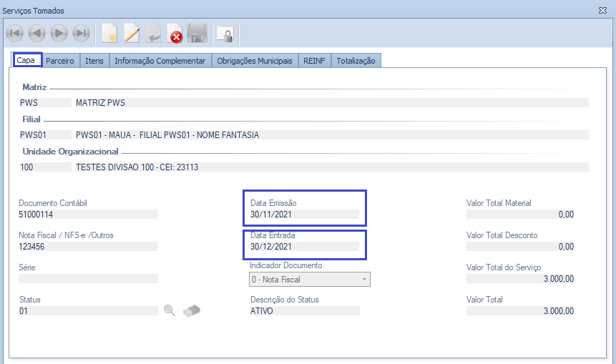Click the Descrição do Status field ATIVO

305,310
